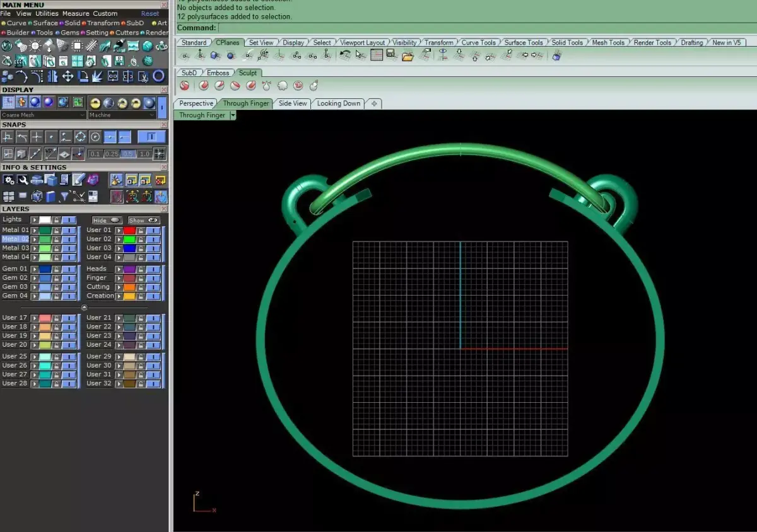757x532 pixels.
Task: Select the first red sculpt brush icon
Action: click(185, 86)
